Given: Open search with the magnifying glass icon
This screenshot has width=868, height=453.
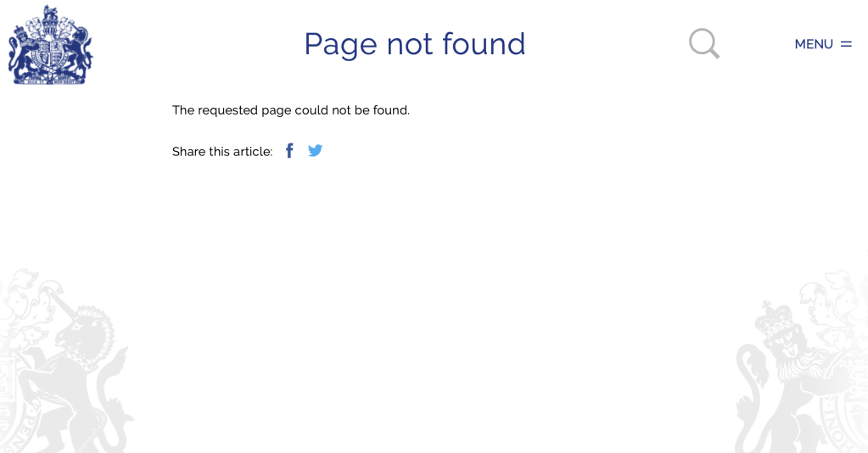Looking at the screenshot, I should click(704, 43).
